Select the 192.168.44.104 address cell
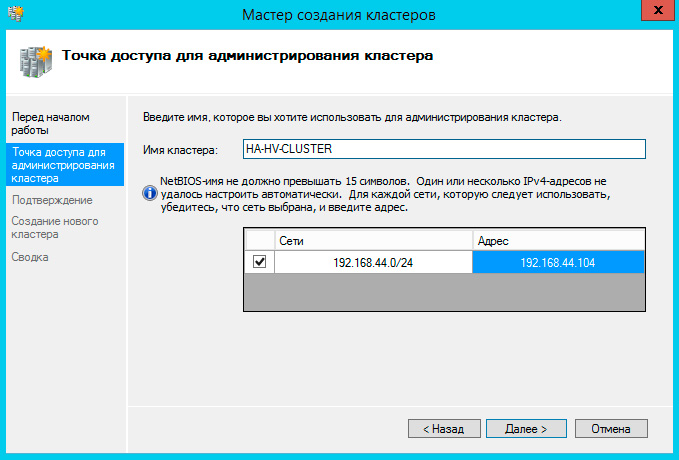 [x=558, y=262]
